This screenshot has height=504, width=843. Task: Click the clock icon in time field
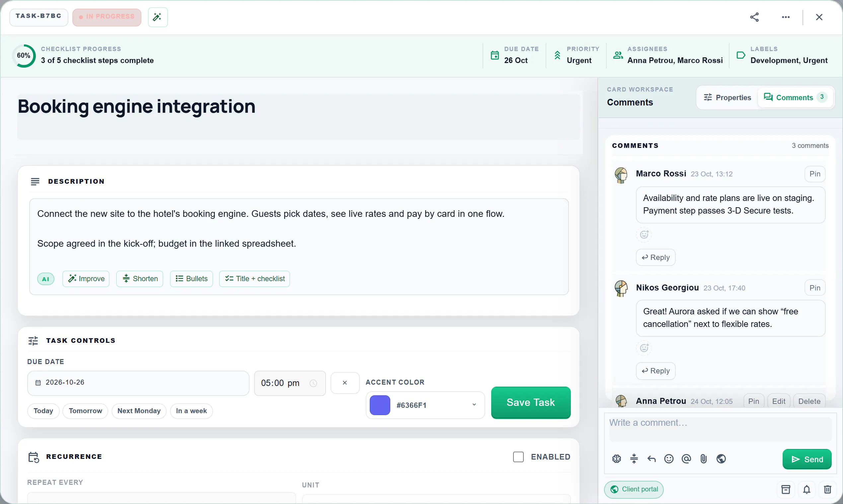[x=313, y=383]
